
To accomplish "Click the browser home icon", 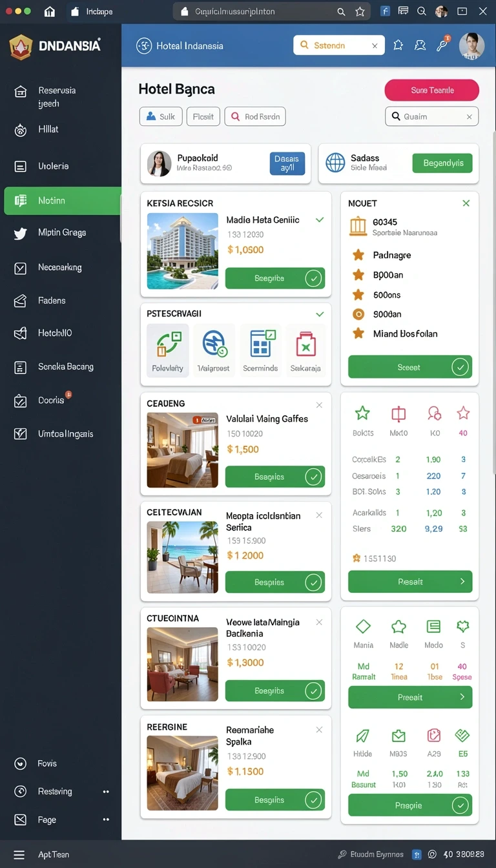I will point(50,12).
